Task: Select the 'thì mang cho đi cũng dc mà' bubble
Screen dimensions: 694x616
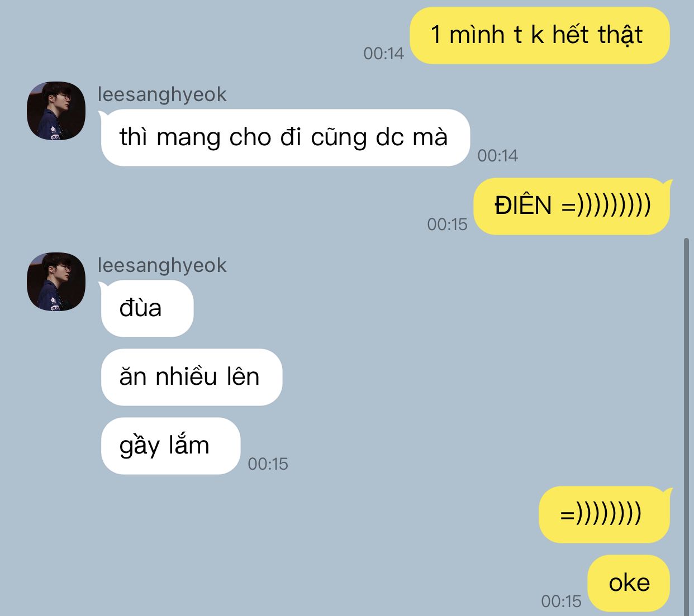Action: click(x=285, y=137)
